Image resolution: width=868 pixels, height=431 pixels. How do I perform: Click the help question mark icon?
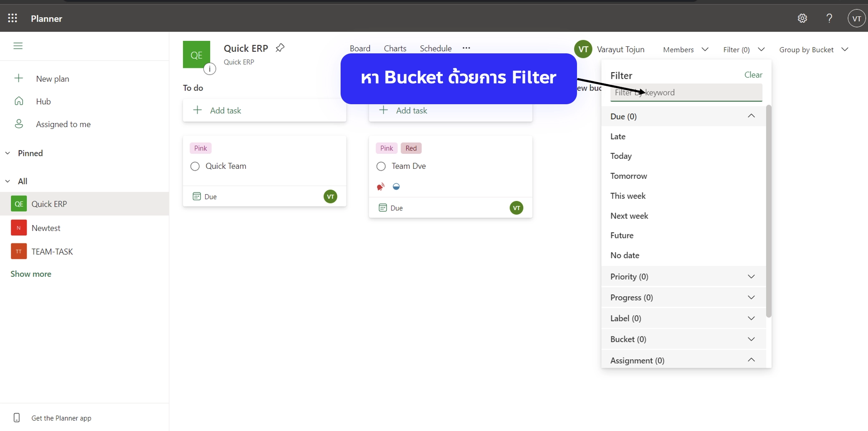[x=829, y=18]
